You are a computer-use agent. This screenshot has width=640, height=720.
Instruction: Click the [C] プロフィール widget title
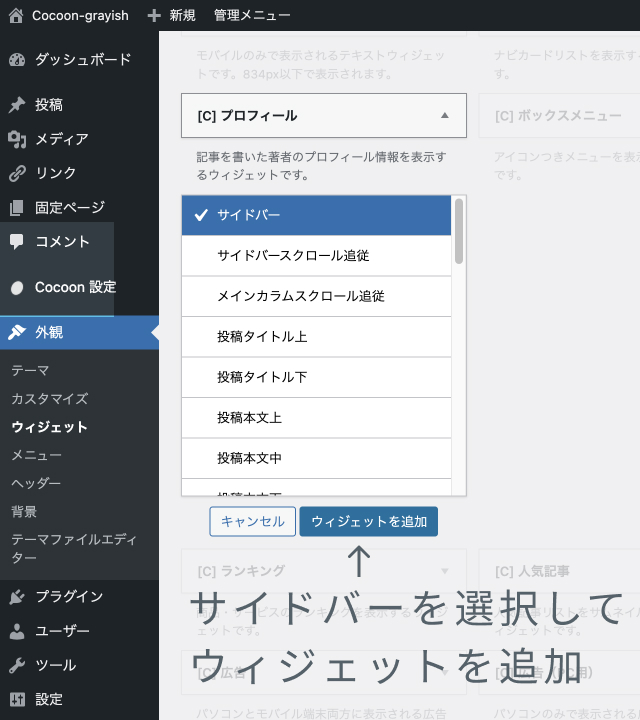(x=247, y=116)
